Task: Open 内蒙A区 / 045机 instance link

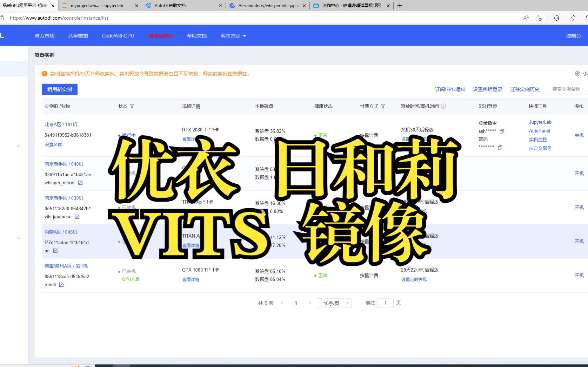Action: pyautogui.click(x=61, y=232)
